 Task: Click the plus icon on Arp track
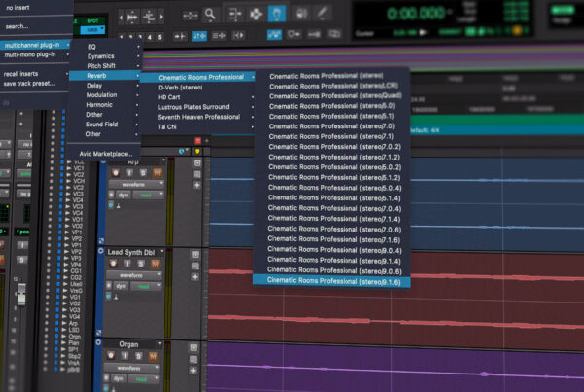click(x=197, y=185)
